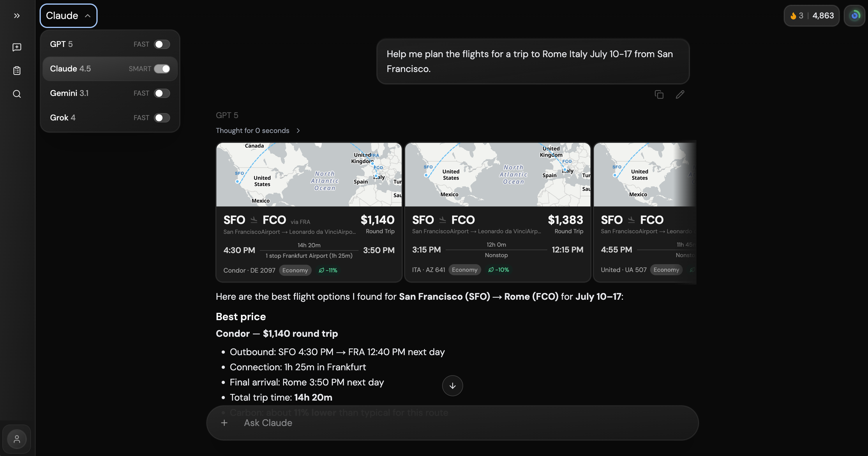Viewport: 868px width, 456px height.
Task: Open search from the sidebar
Action: [17, 94]
